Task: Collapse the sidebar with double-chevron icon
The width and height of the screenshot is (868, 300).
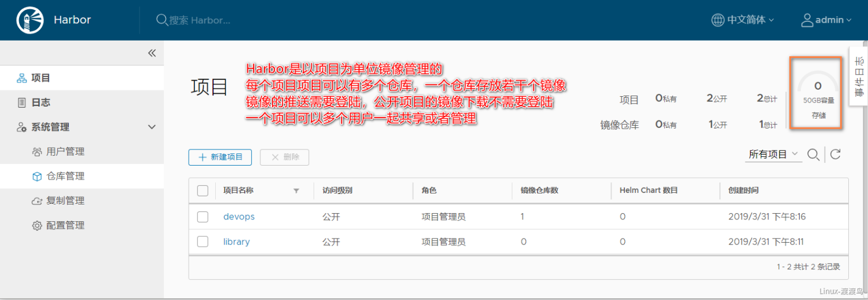Action: pyautogui.click(x=152, y=53)
